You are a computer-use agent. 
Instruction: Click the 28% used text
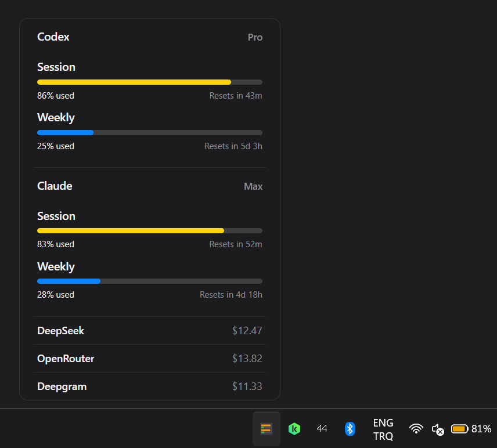(x=56, y=295)
